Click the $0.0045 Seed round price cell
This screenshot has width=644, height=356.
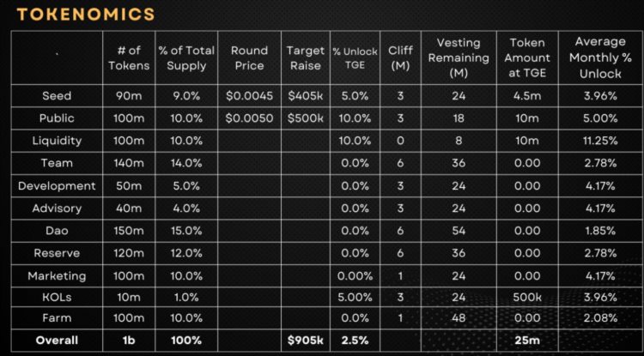point(249,95)
